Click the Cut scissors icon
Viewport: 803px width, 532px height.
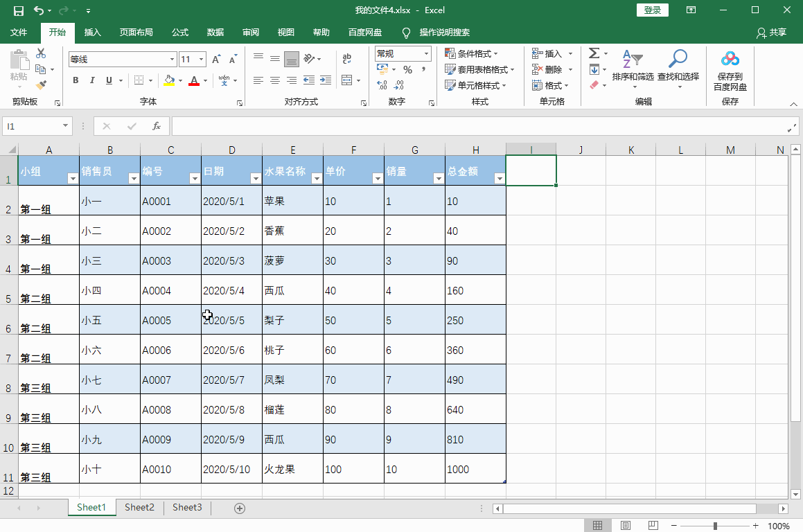click(x=41, y=53)
